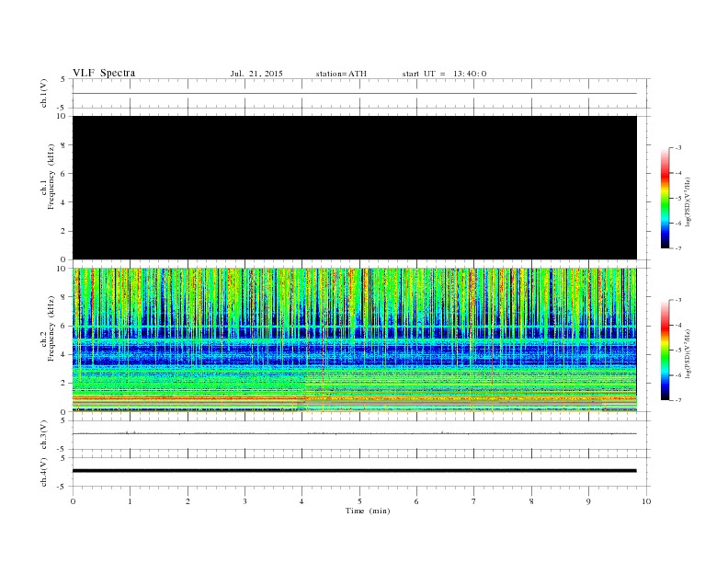
Task: Click inside the ch.2 colored spectrogram
Action: pyautogui.click(x=355, y=340)
